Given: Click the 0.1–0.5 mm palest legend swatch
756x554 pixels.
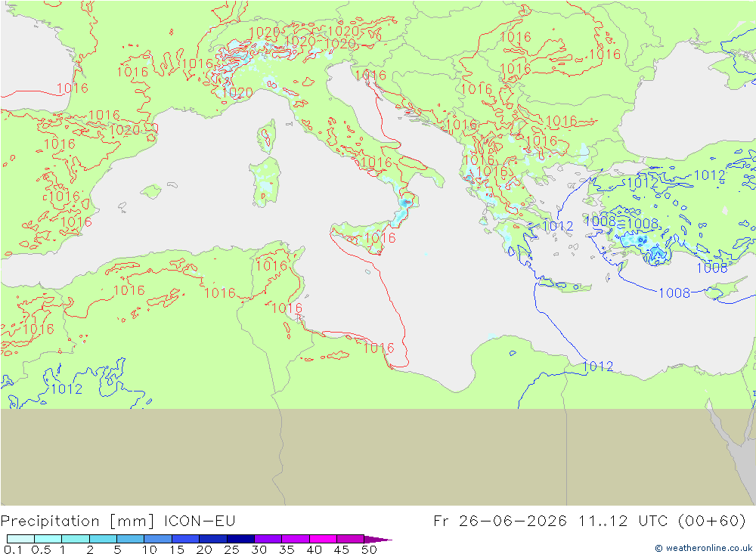Looking at the screenshot, I should point(20,539).
